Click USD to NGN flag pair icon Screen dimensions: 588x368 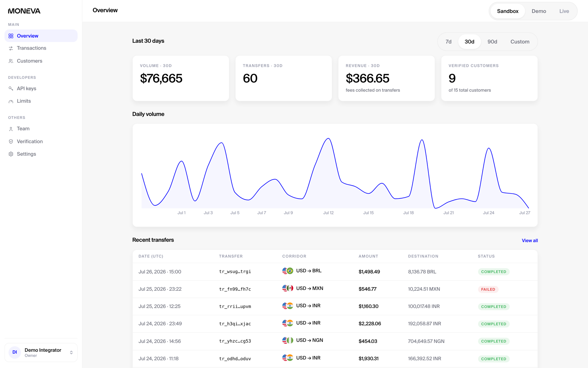click(288, 340)
